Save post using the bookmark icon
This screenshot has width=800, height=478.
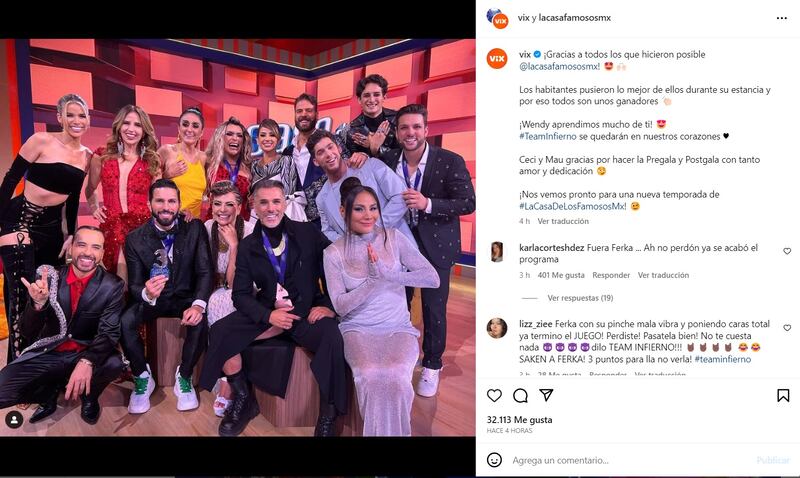pos(783,395)
